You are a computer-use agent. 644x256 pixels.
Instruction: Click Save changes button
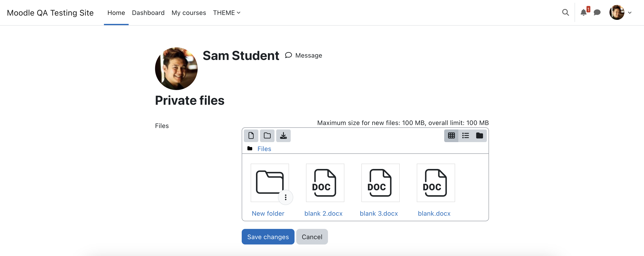tap(268, 237)
